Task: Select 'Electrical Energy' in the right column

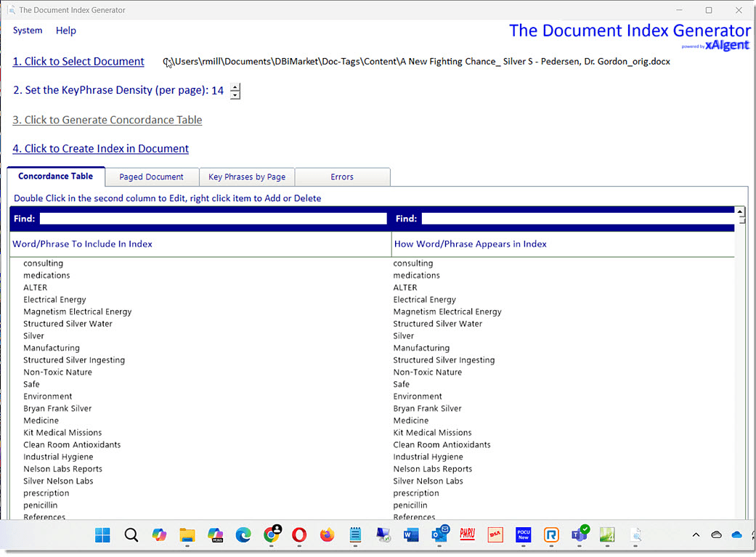Action: 424,299
